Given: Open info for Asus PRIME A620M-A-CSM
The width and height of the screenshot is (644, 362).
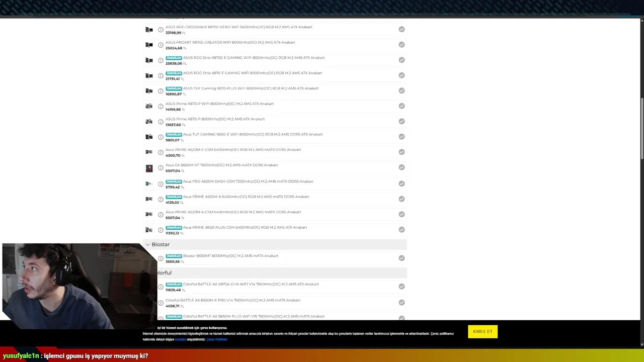Looking at the screenshot, I should coord(160,215).
